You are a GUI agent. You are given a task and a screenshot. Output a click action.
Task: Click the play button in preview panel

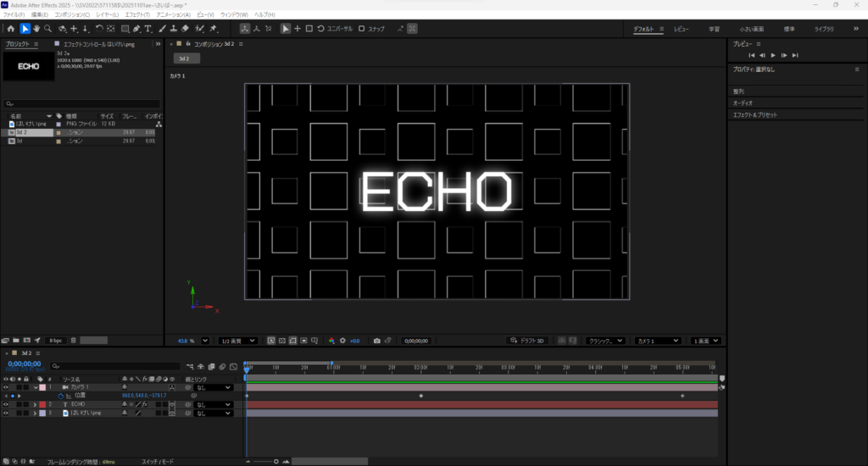[773, 55]
